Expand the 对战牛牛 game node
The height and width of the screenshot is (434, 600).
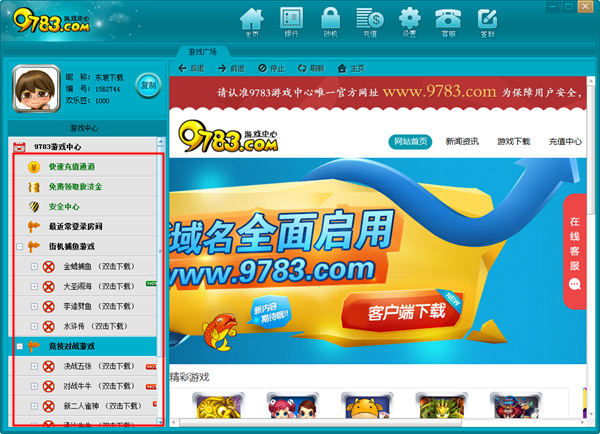tap(34, 386)
